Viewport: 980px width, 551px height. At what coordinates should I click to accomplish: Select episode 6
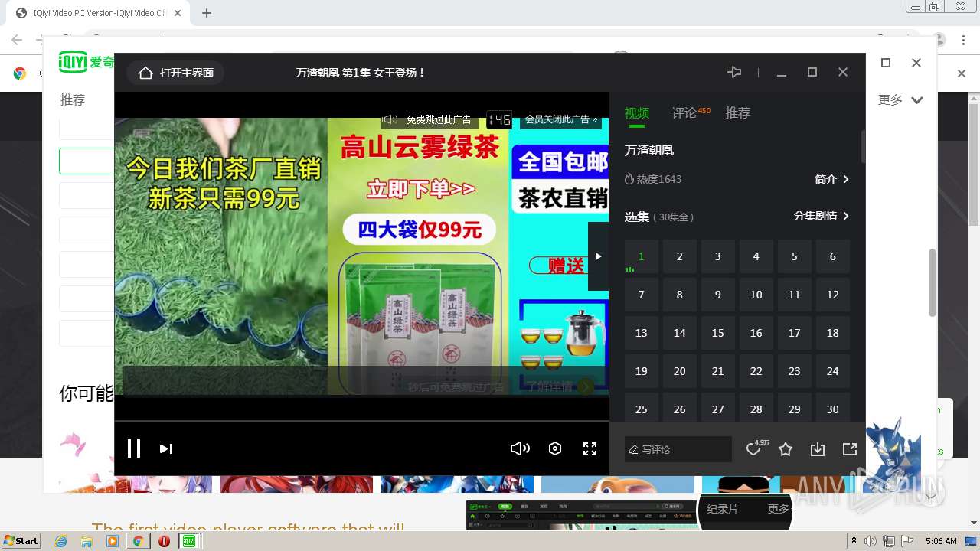point(833,256)
